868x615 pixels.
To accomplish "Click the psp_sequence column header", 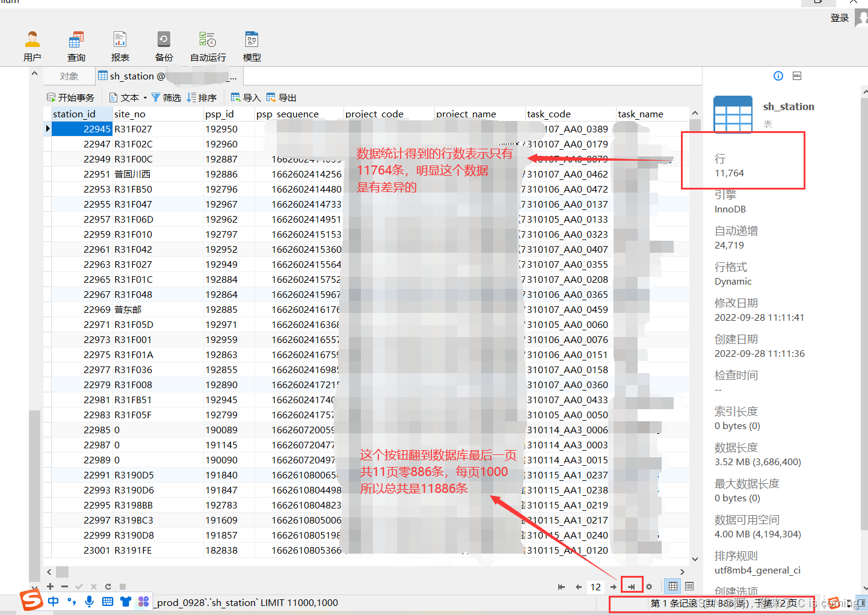I will pos(299,114).
